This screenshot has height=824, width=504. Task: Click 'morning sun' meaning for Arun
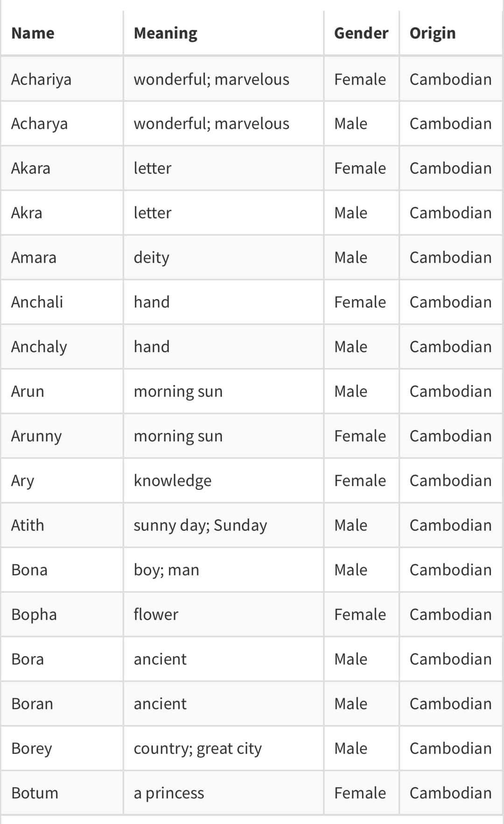[178, 391]
